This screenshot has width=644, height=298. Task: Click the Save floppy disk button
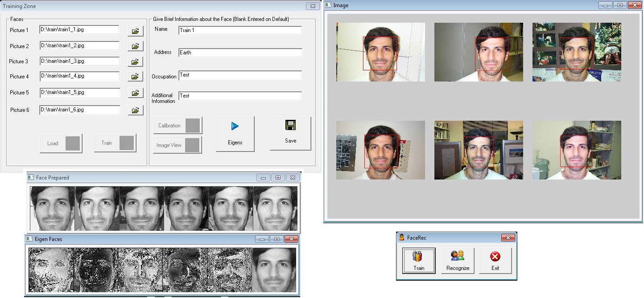290,133
